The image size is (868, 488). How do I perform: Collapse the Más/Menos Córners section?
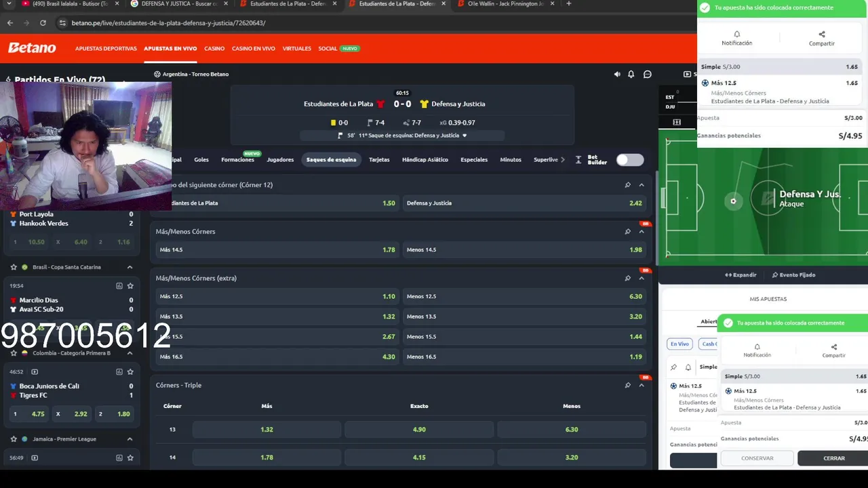(642, 232)
